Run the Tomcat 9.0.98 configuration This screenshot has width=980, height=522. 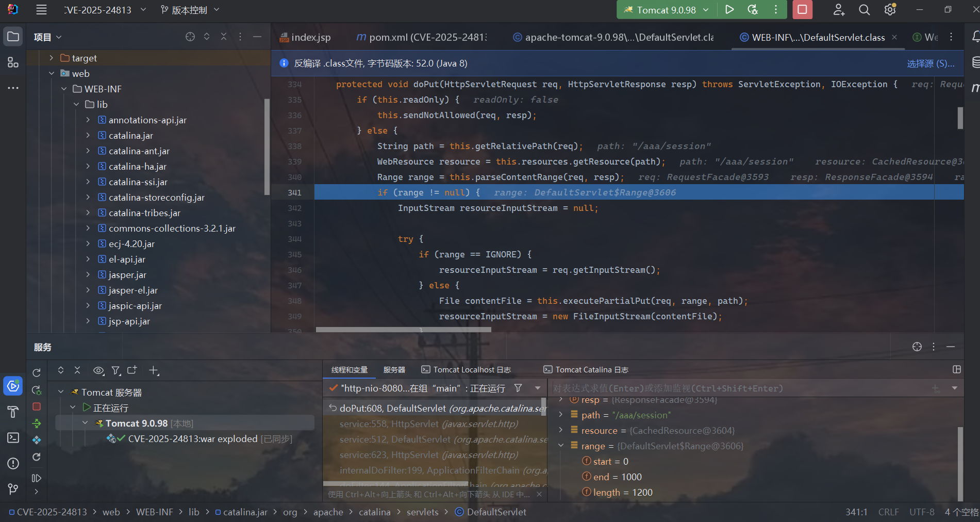pos(729,10)
